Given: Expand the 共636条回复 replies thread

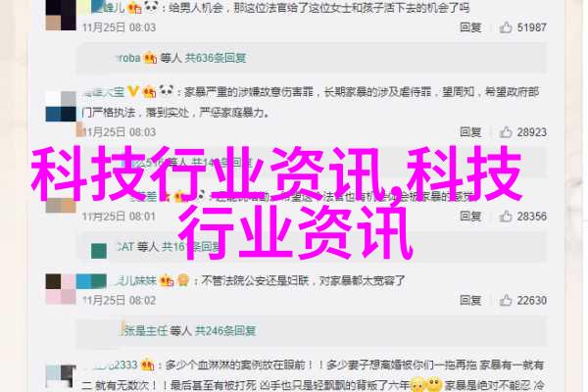Looking at the screenshot, I should [216, 58].
